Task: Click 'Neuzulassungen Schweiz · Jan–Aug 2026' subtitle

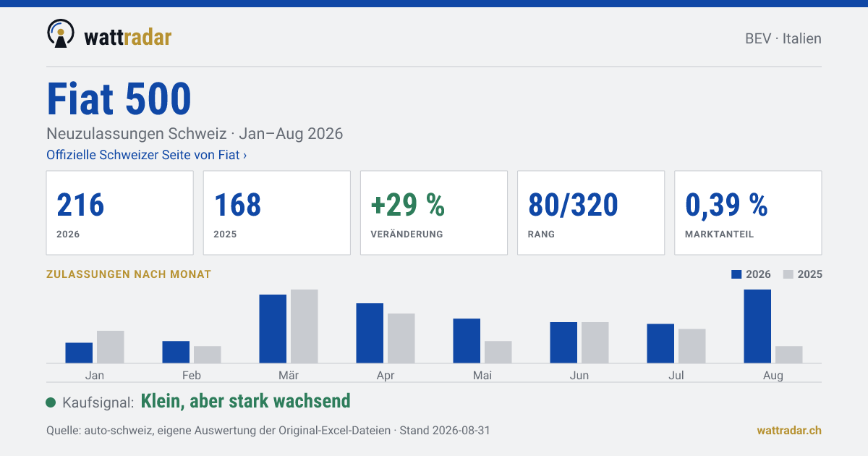Action: click(195, 134)
